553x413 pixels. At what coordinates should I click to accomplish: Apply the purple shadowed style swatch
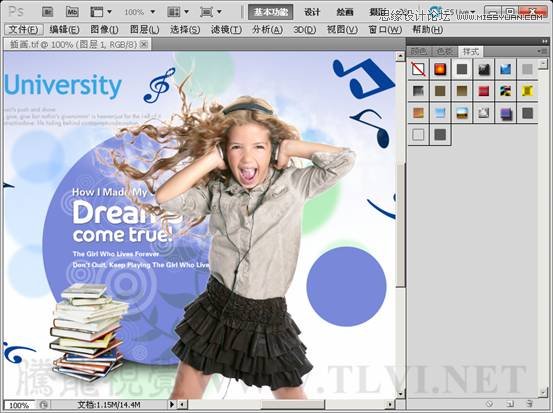click(505, 113)
